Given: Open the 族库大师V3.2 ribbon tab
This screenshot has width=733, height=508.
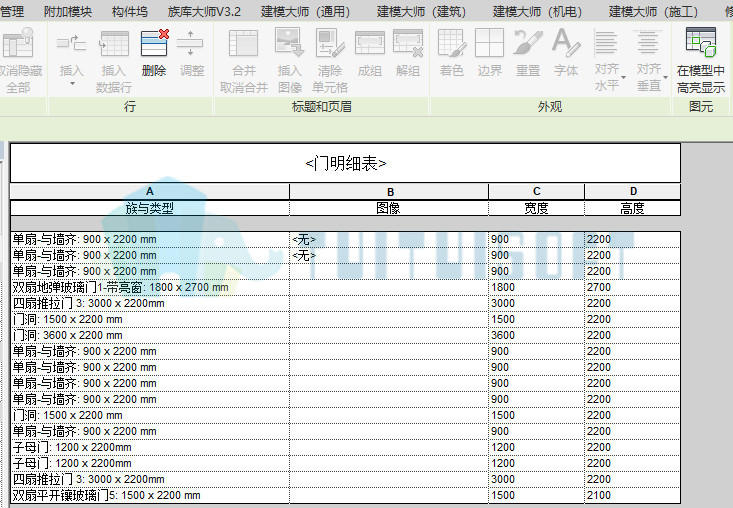Looking at the screenshot, I should click(204, 11).
